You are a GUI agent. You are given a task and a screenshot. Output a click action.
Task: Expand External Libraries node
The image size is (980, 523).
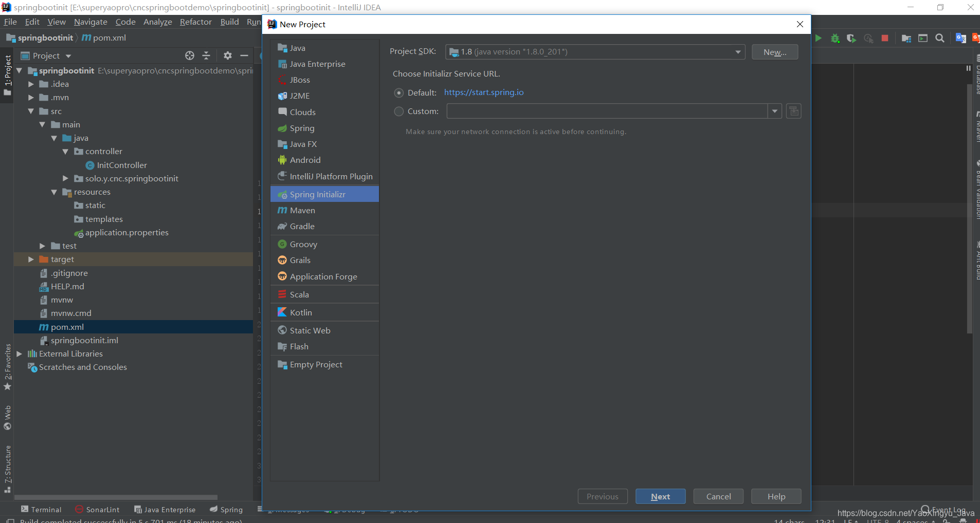tap(20, 353)
